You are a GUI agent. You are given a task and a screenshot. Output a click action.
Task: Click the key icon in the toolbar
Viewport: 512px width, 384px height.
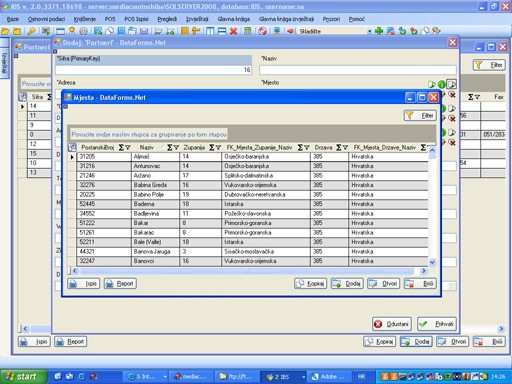pos(31,31)
